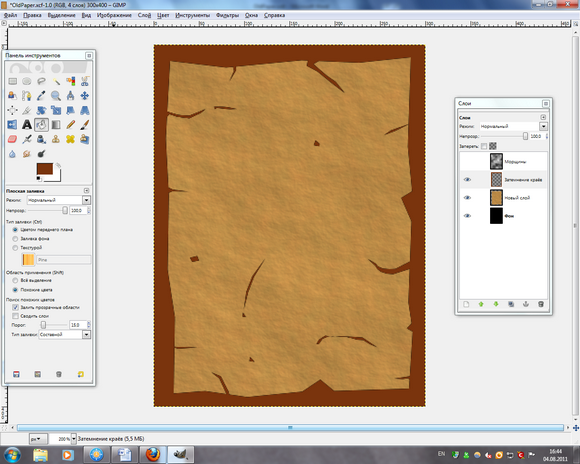Select the Move tool
Image resolution: width=580 pixels, height=464 pixels.
[85, 96]
